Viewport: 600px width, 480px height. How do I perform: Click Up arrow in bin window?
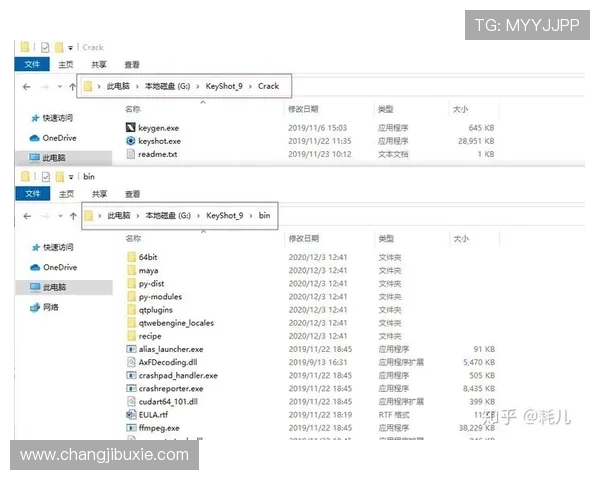pyautogui.click(x=73, y=216)
